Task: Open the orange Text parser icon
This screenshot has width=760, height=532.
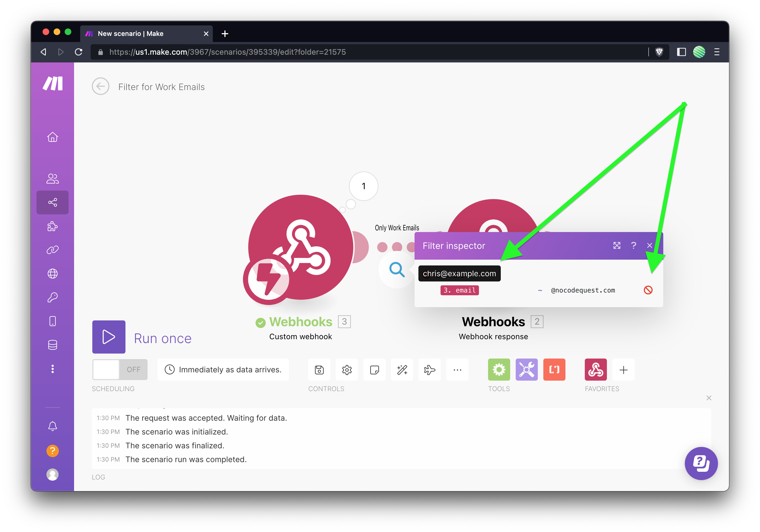Action: click(554, 369)
